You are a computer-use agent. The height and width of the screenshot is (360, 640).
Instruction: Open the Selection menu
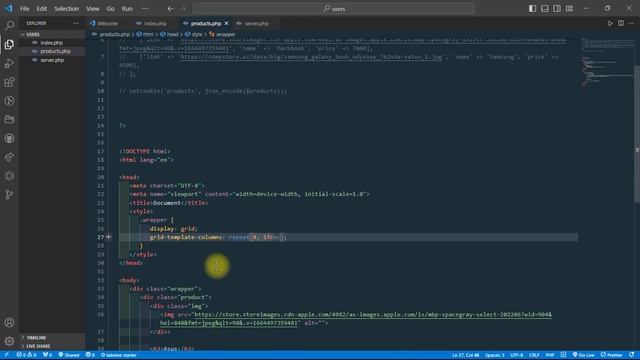(x=67, y=9)
